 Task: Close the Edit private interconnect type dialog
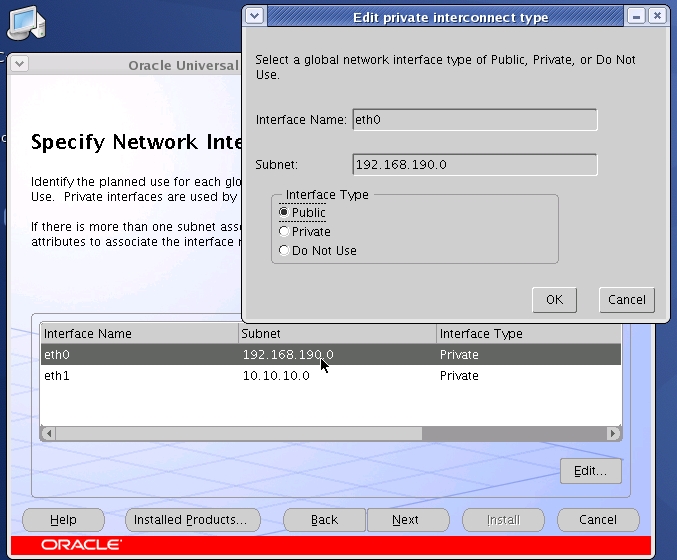tap(657, 16)
